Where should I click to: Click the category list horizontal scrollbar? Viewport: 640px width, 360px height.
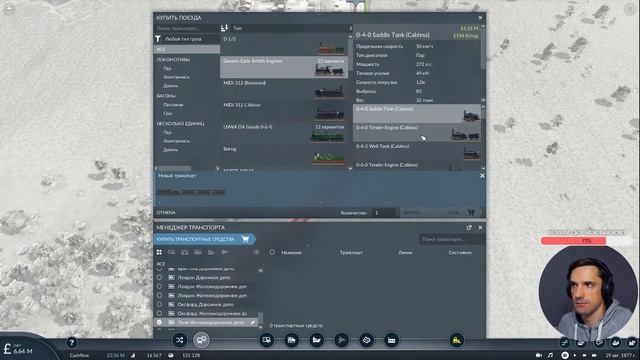click(175, 168)
